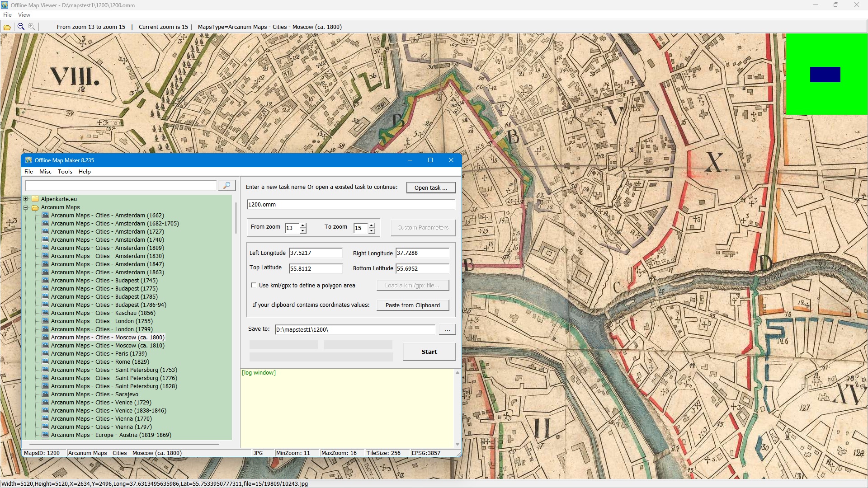Click Paste from Clipboard button

(x=413, y=305)
